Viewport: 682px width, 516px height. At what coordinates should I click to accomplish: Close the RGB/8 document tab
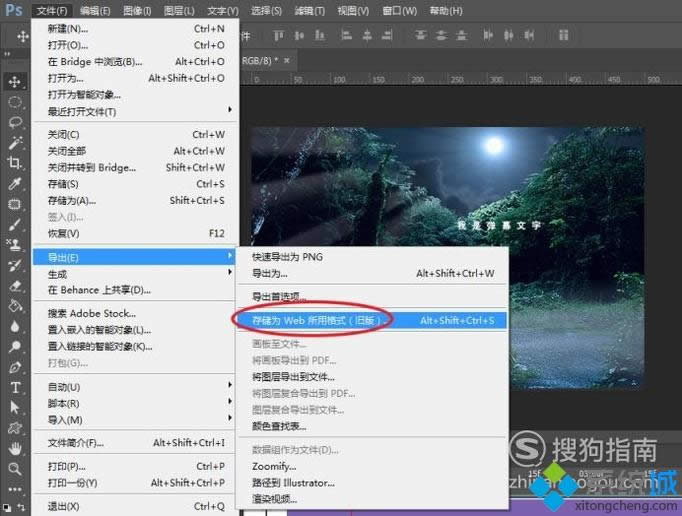tap(287, 60)
